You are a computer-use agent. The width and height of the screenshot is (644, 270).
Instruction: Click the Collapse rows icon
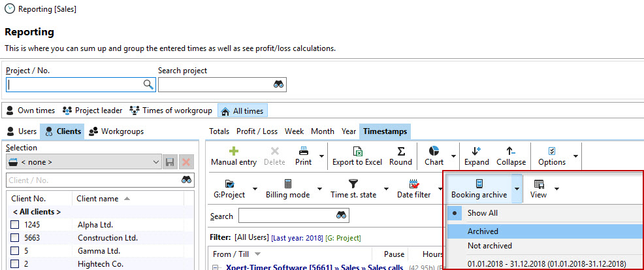pos(511,151)
